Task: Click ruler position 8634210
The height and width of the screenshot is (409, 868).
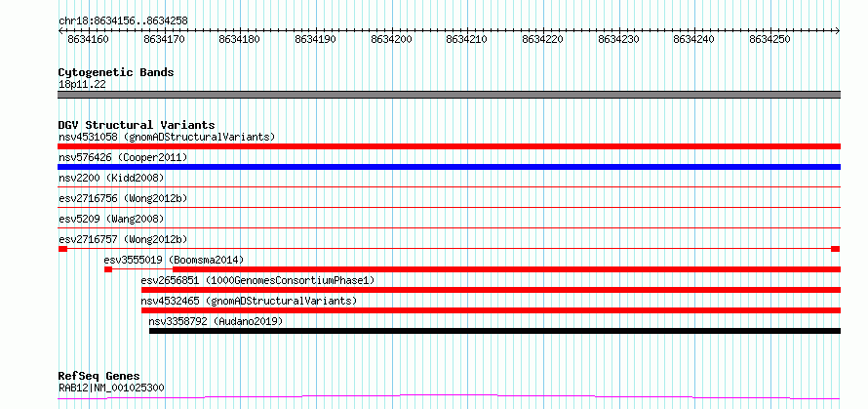Action: pos(467,39)
